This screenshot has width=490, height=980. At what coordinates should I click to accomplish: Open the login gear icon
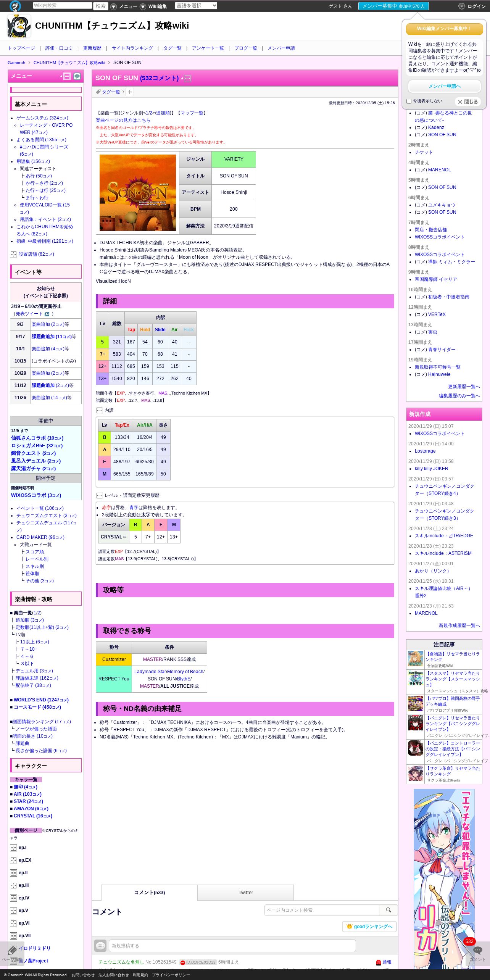click(462, 6)
